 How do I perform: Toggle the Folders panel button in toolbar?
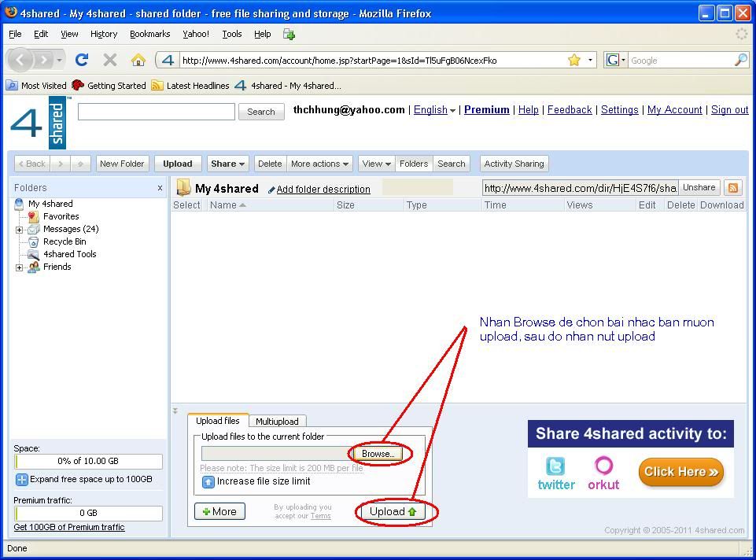[x=414, y=164]
